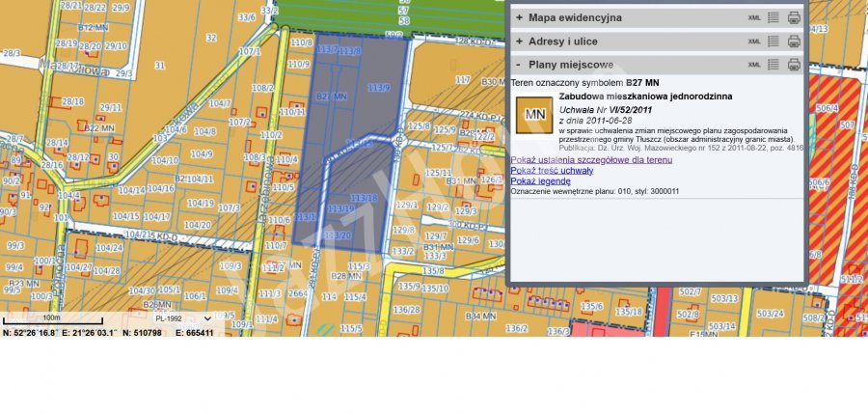This screenshot has height=414, width=868.
Task: Export Adresy i ulice as XML
Action: coord(754,41)
